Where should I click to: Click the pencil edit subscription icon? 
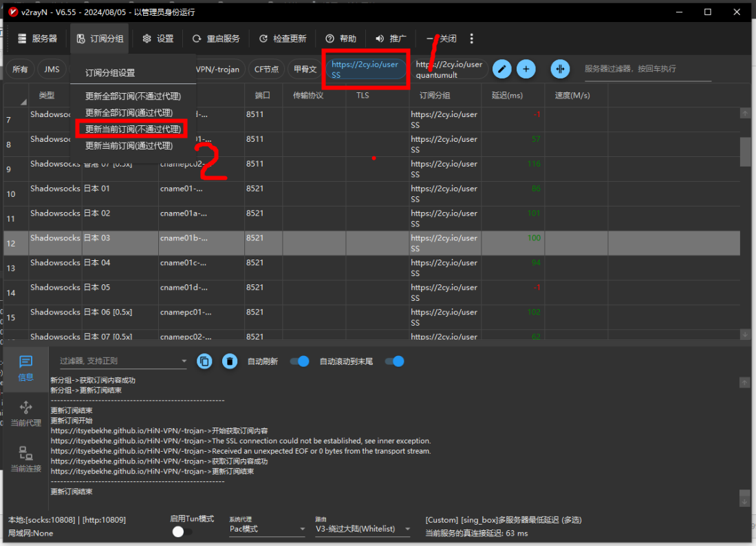tap(503, 69)
